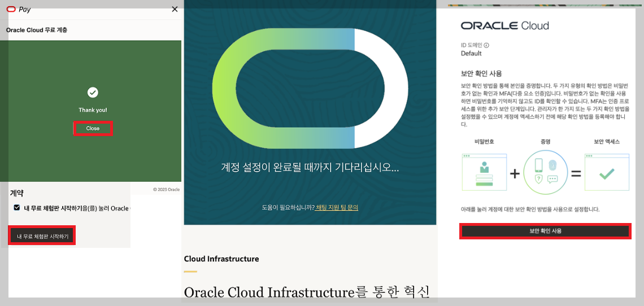This screenshot has width=644, height=306.
Task: Click '계정 설정이 완료될 때까지 기다리십시오' message
Action: [310, 167]
